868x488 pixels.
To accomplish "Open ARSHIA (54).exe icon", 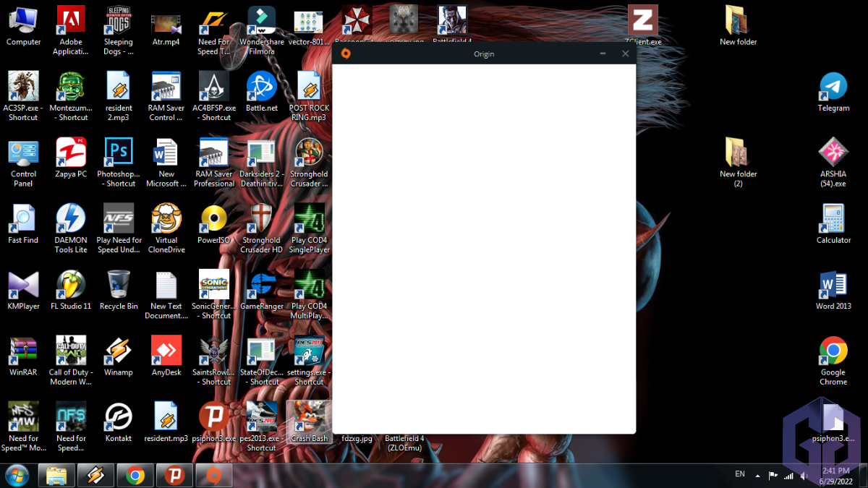I will pyautogui.click(x=833, y=162).
